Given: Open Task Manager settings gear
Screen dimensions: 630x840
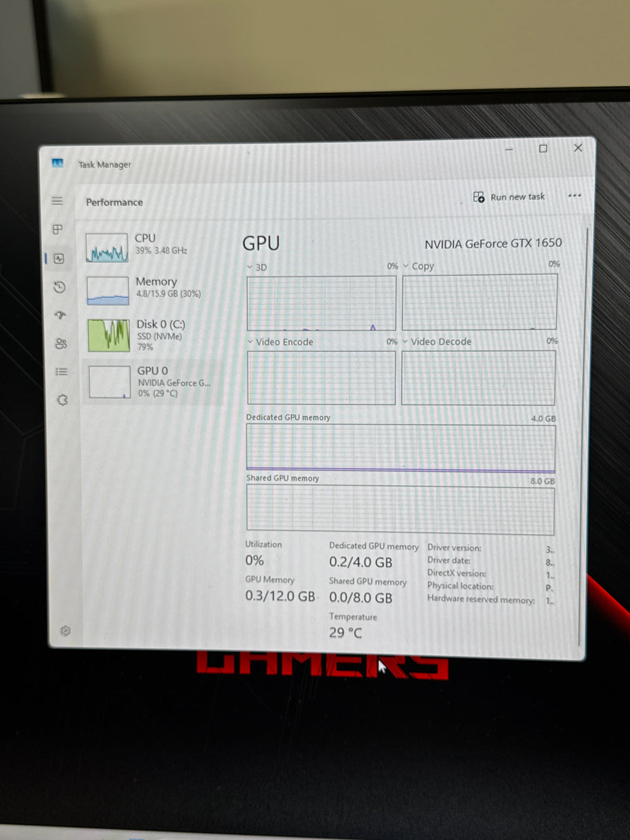Looking at the screenshot, I should coord(66,631).
